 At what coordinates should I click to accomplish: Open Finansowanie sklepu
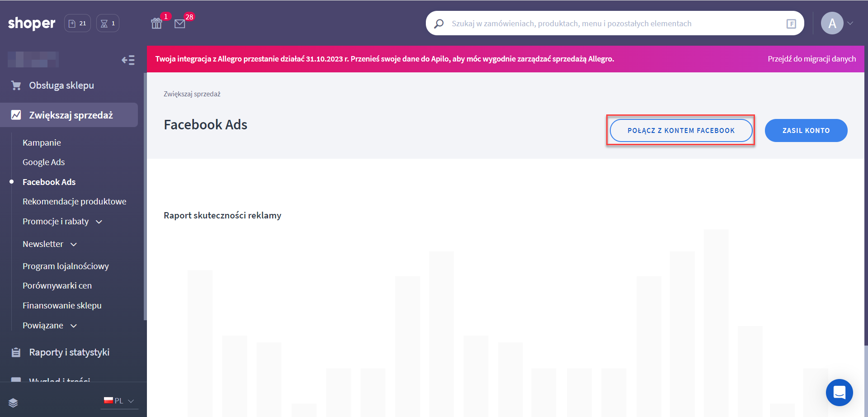tap(62, 306)
